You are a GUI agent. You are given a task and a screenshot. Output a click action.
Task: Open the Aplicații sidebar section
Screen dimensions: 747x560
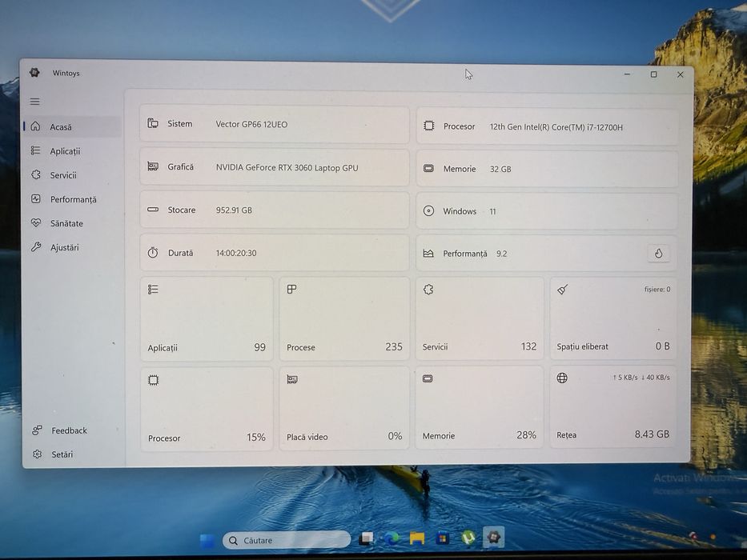click(x=72, y=151)
